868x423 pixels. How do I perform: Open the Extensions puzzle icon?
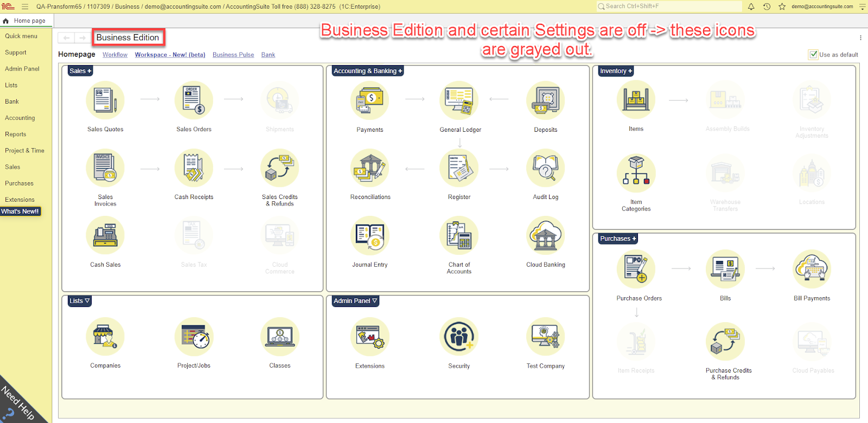[x=369, y=337]
